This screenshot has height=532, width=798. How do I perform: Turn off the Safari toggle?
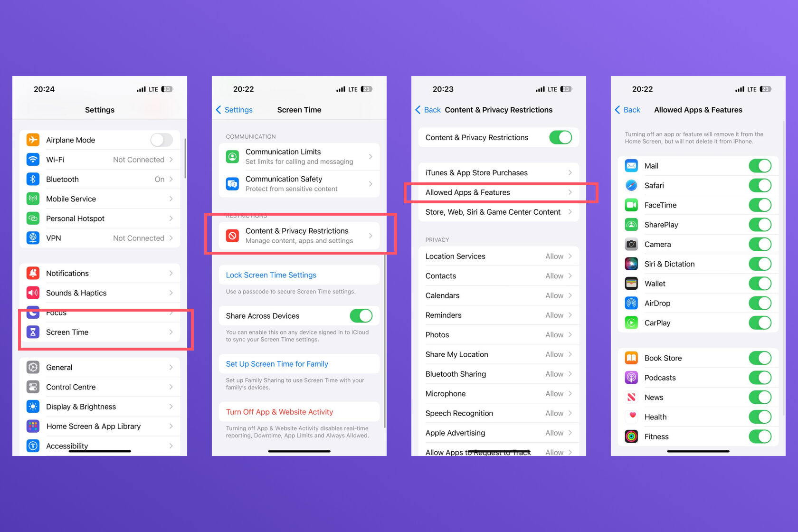pyautogui.click(x=760, y=185)
